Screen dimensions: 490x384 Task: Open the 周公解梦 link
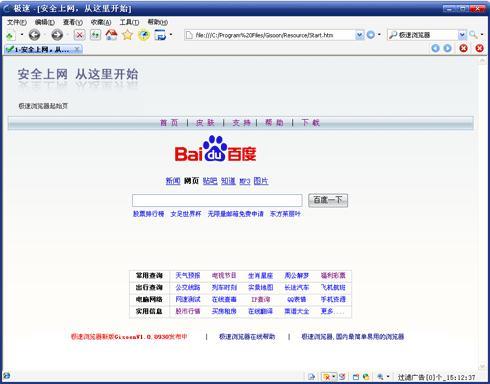[x=297, y=275]
